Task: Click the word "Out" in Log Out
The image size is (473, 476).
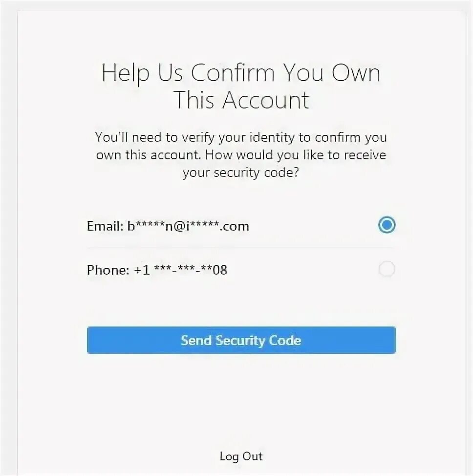Action: [253, 456]
